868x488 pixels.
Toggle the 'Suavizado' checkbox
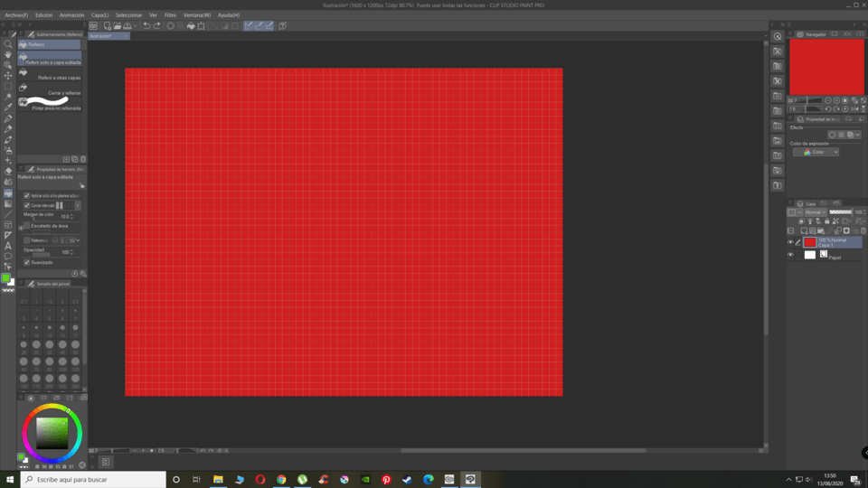26,262
